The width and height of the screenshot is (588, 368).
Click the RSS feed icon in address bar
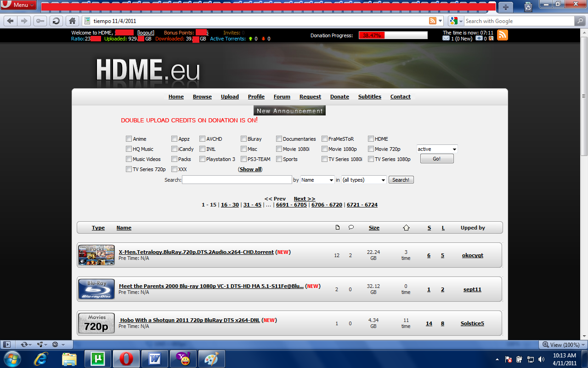coord(432,21)
